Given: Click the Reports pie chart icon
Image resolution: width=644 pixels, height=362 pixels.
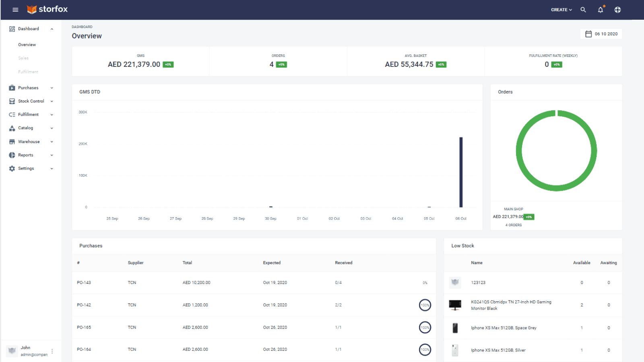Looking at the screenshot, I should [x=12, y=155].
